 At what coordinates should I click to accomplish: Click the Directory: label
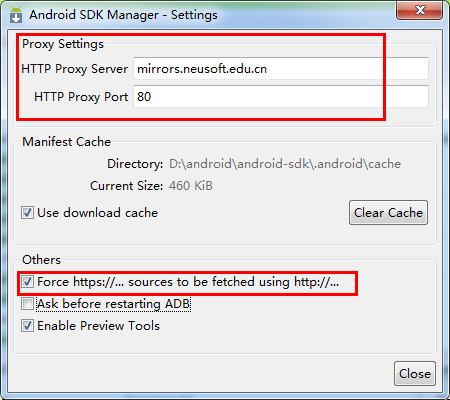click(x=135, y=164)
